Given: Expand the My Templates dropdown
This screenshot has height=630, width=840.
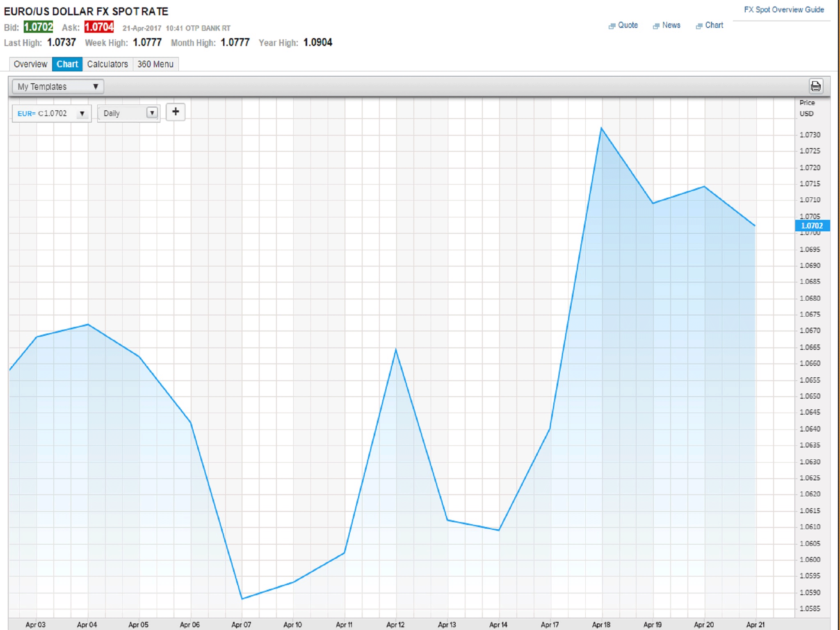Looking at the screenshot, I should (58, 87).
